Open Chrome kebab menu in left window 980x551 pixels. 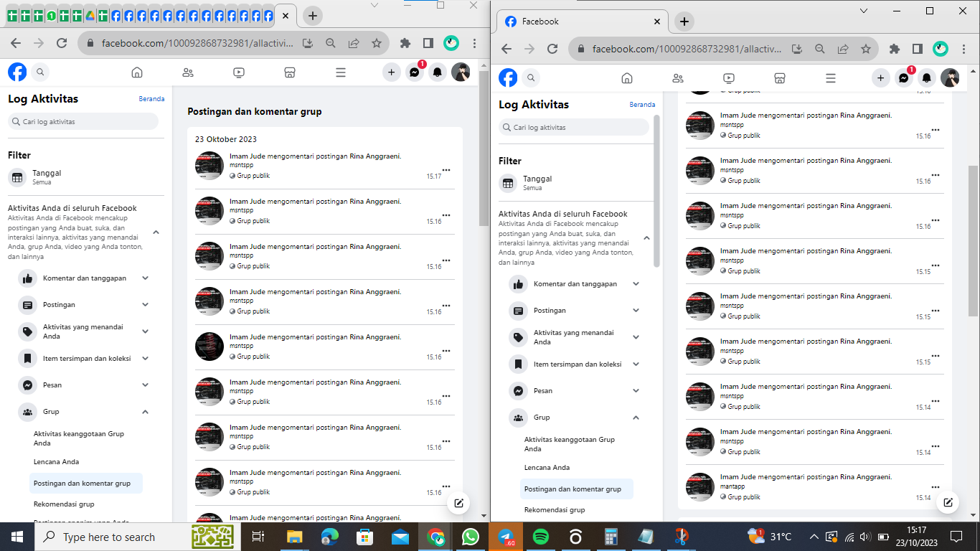click(475, 43)
